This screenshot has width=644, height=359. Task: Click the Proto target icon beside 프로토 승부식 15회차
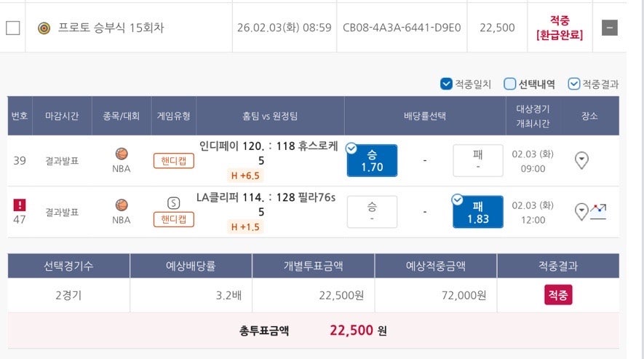[x=44, y=28]
